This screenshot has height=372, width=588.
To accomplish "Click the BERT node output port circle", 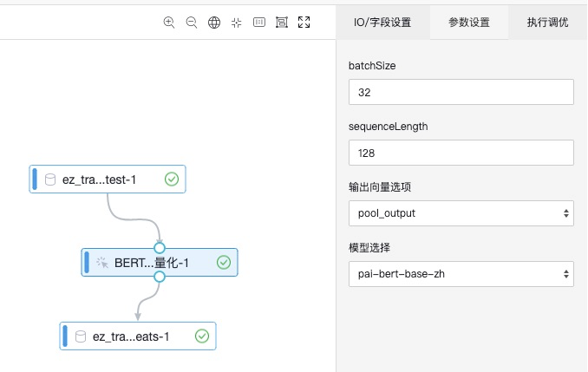I will [159, 277].
